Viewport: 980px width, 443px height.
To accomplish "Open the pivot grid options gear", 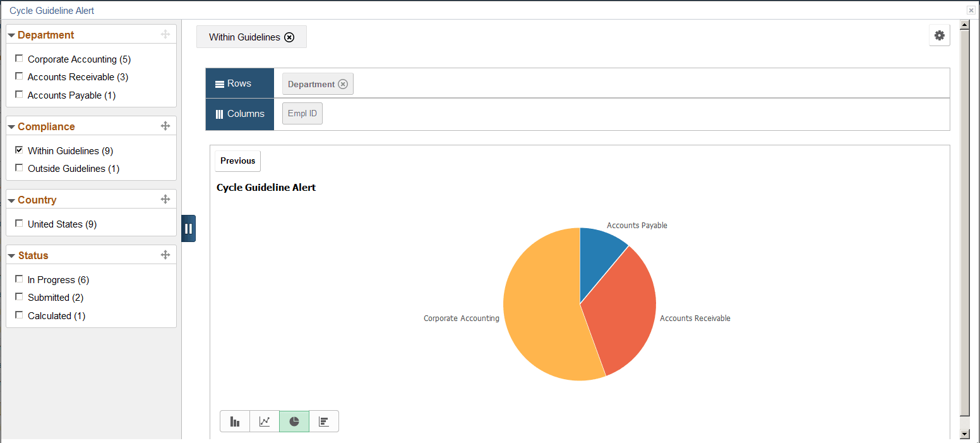I will click(939, 35).
